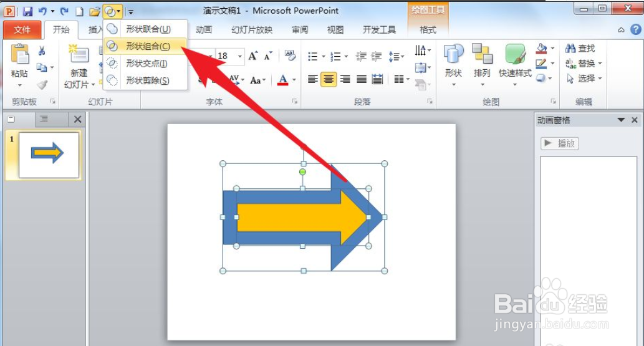644x346 pixels.
Task: Click the Copy icon
Action: (42, 67)
